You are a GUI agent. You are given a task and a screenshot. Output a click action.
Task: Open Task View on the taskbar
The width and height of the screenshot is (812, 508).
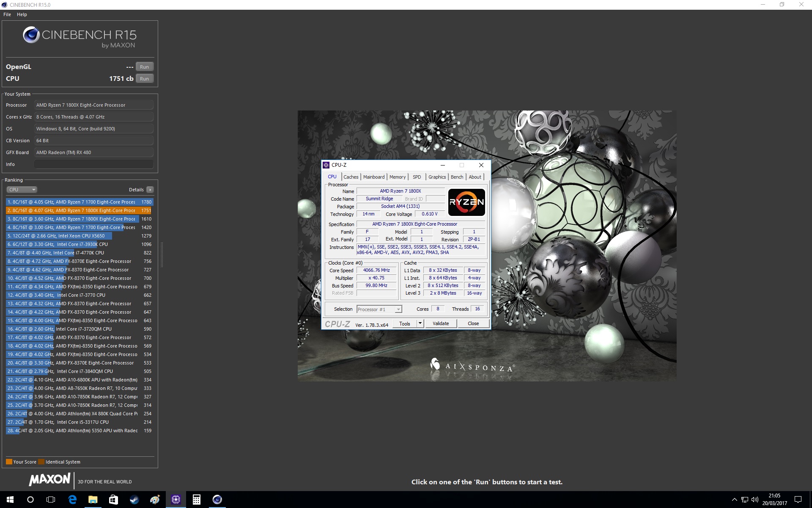coord(51,500)
